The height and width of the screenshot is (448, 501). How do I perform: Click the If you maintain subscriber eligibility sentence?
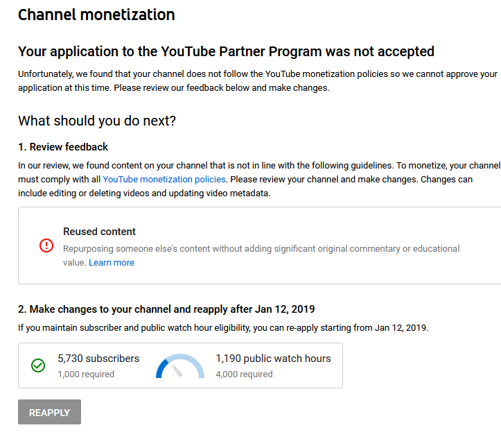(222, 327)
